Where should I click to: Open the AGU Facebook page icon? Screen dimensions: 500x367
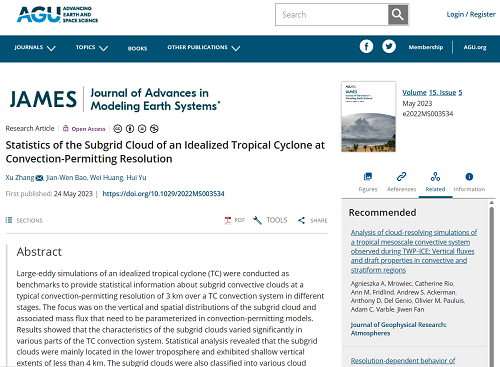click(366, 47)
